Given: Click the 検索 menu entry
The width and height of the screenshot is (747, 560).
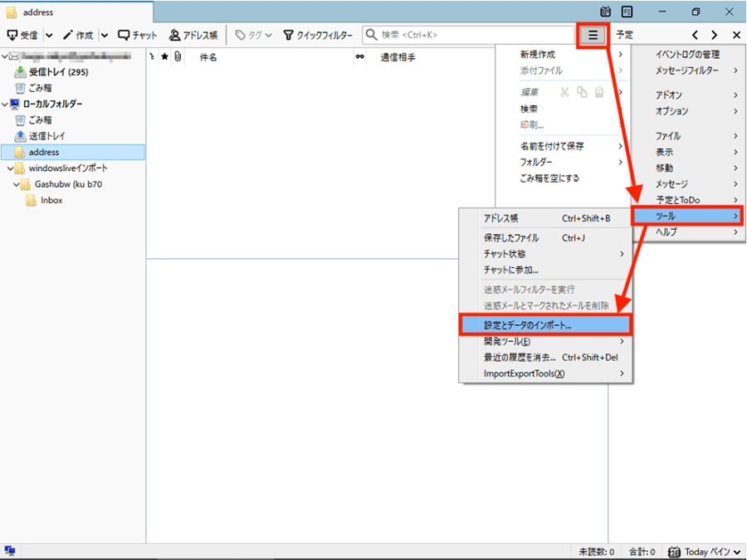Looking at the screenshot, I should click(571, 109).
